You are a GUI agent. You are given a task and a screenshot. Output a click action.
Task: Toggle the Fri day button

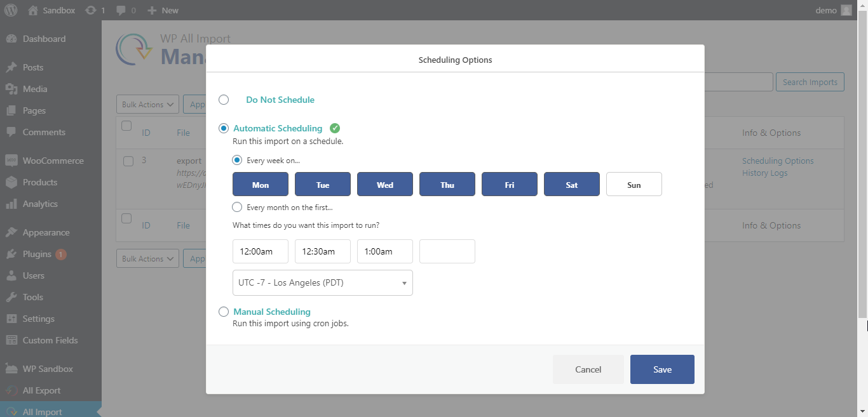(510, 184)
